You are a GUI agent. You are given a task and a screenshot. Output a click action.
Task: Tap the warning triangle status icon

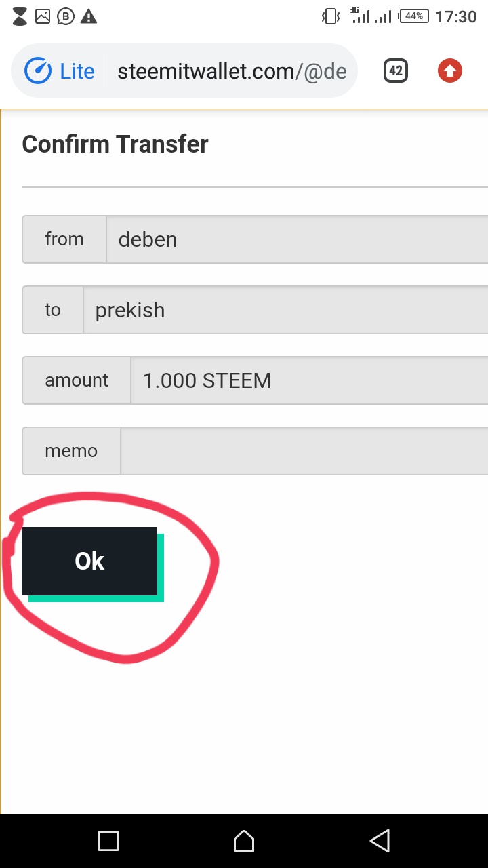tap(89, 17)
